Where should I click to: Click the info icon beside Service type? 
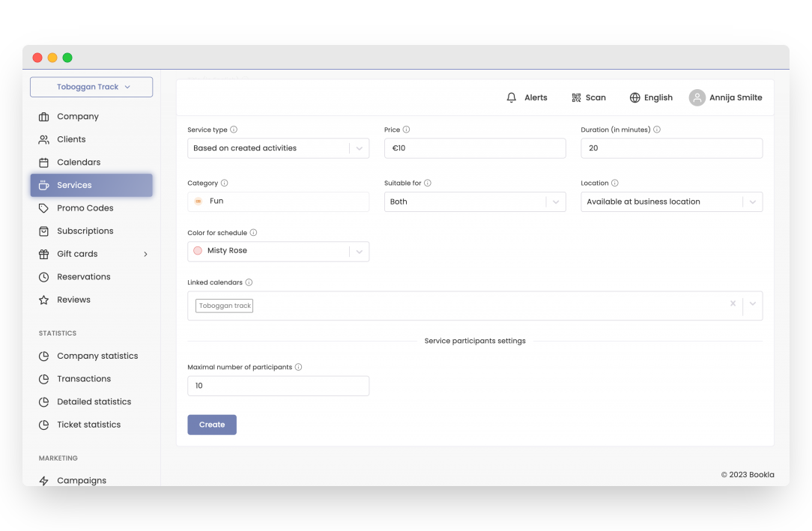pos(234,130)
